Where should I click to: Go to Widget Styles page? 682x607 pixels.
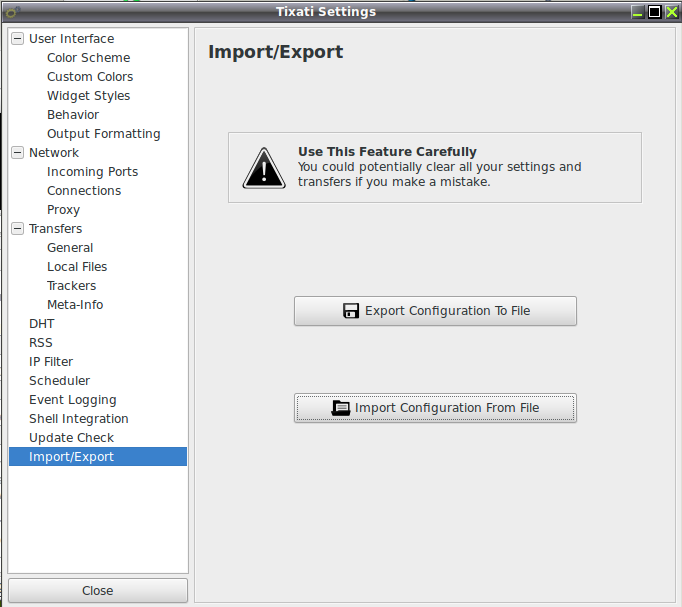(88, 96)
